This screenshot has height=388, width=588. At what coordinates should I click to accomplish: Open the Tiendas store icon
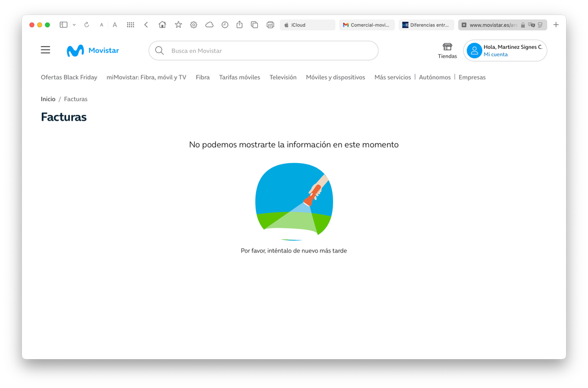[447, 47]
